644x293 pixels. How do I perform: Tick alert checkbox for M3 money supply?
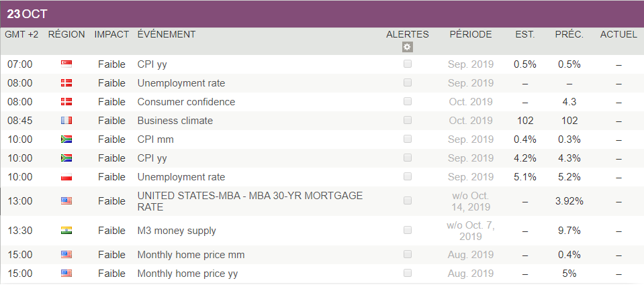(407, 231)
